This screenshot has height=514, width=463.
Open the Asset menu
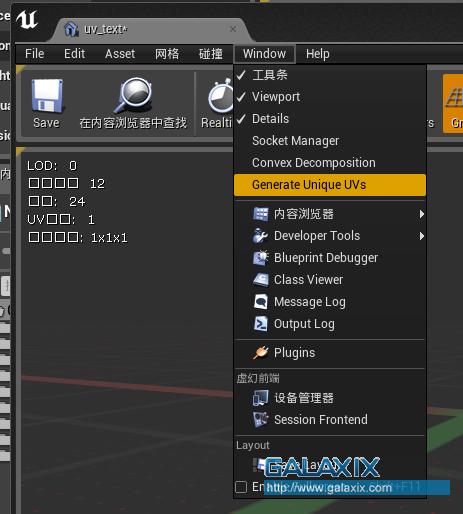(x=120, y=54)
